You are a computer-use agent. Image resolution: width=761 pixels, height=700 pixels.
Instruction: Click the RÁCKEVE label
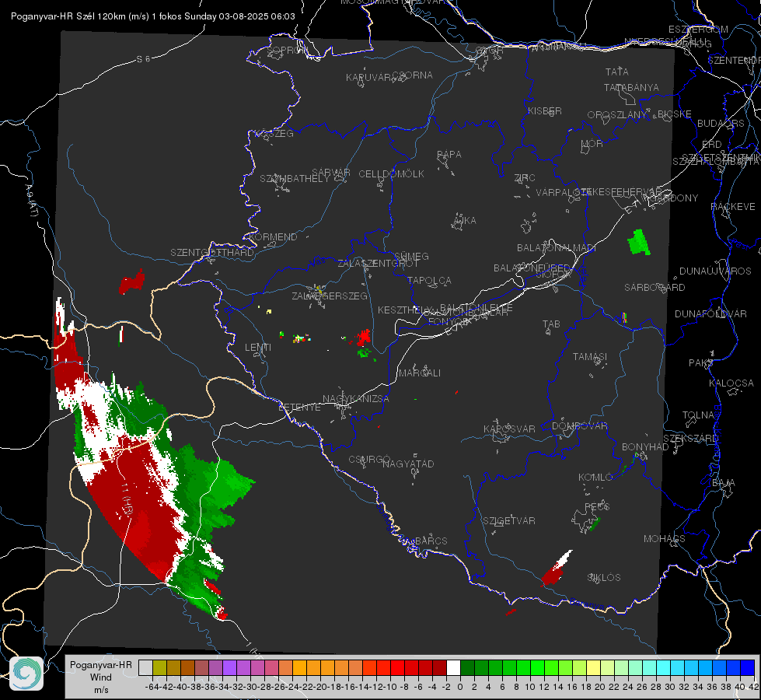(733, 206)
